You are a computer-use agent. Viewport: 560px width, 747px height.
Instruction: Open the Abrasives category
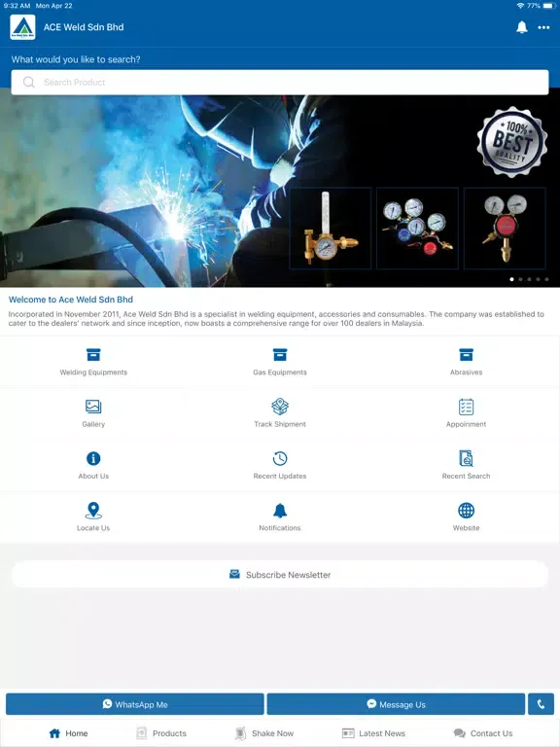pos(467,362)
